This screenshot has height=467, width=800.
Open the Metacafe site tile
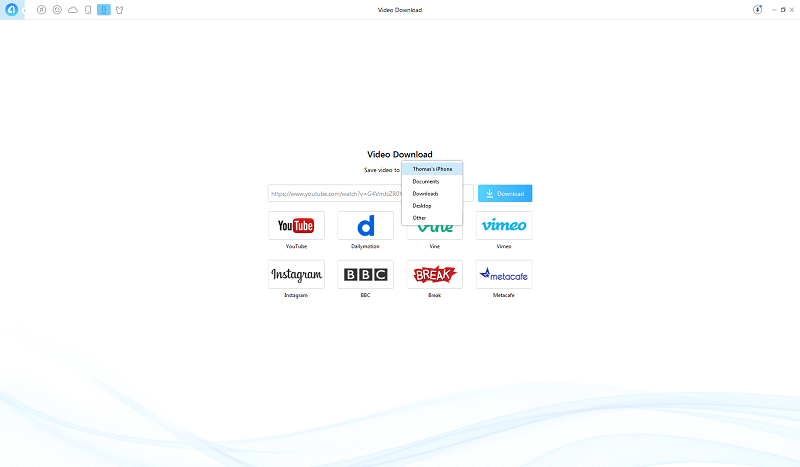click(x=504, y=275)
